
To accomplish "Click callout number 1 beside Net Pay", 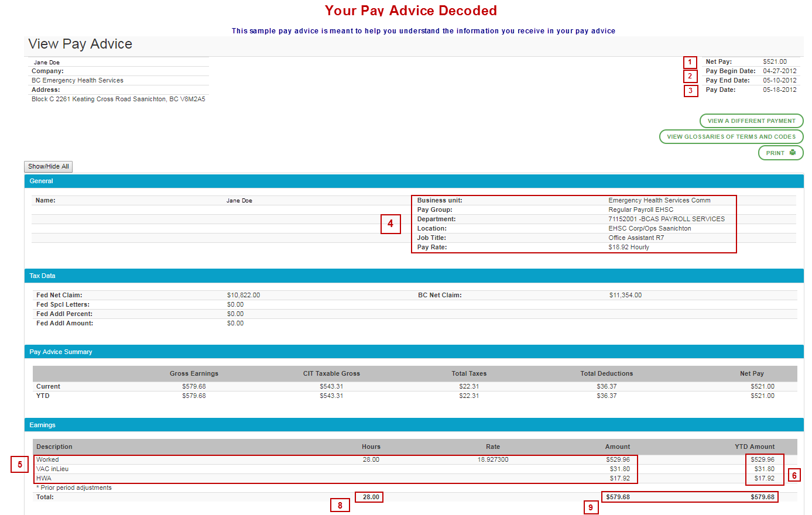I will pyautogui.click(x=690, y=63).
